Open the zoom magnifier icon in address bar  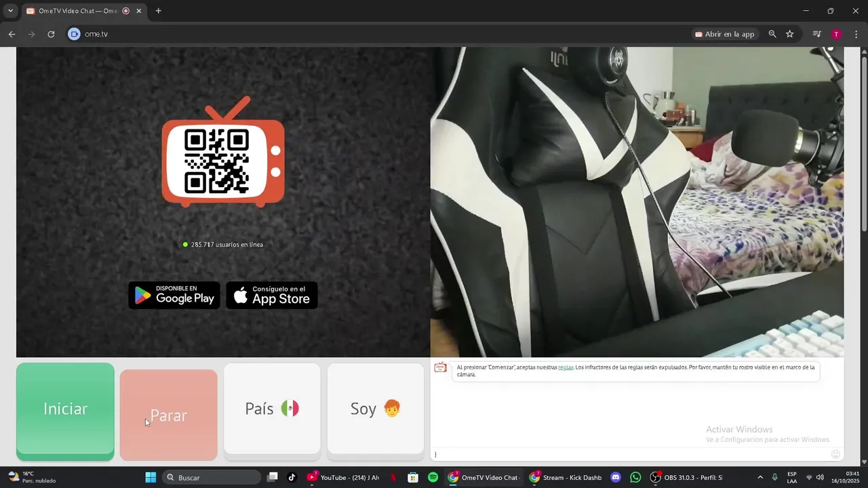pos(772,34)
